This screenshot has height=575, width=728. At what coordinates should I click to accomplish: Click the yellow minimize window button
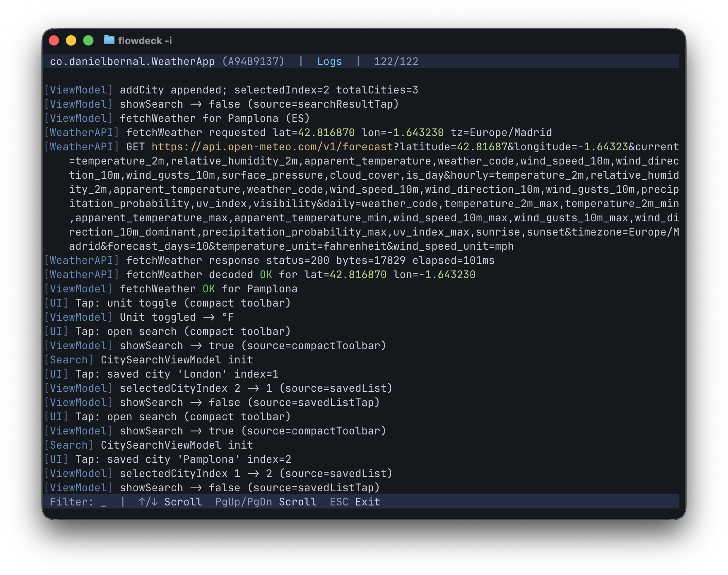tap(71, 40)
